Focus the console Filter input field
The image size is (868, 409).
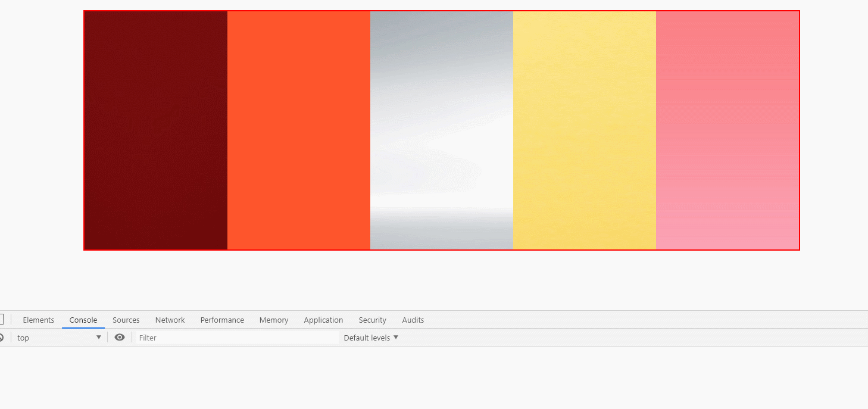pos(237,338)
